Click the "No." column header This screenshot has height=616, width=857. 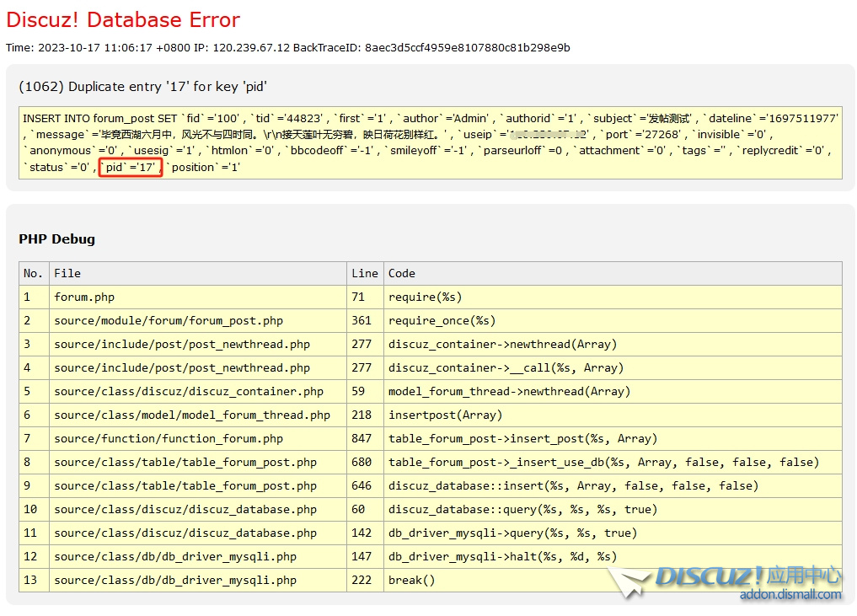click(34, 273)
